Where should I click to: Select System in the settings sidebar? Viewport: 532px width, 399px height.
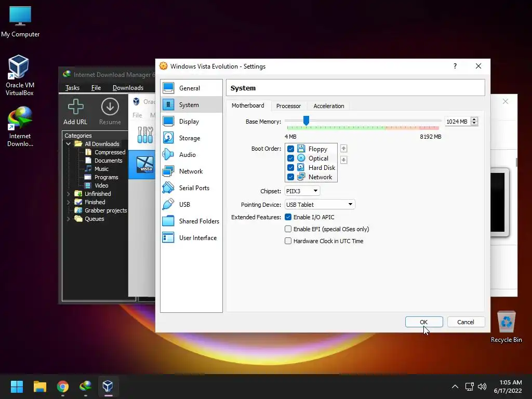191,105
